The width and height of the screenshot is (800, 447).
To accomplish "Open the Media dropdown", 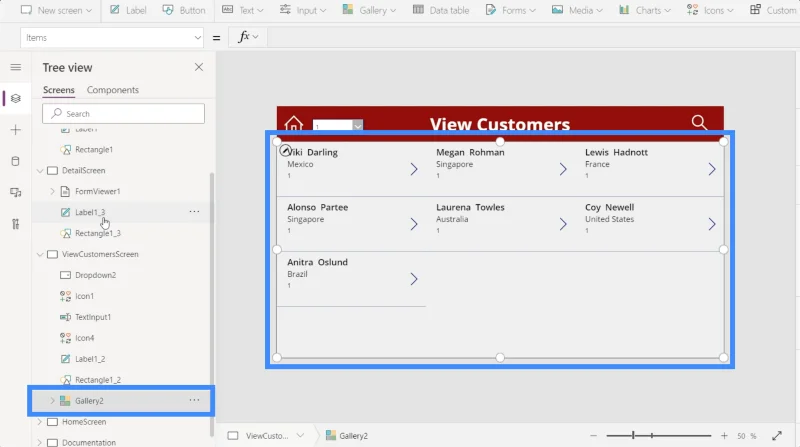I will click(x=577, y=10).
